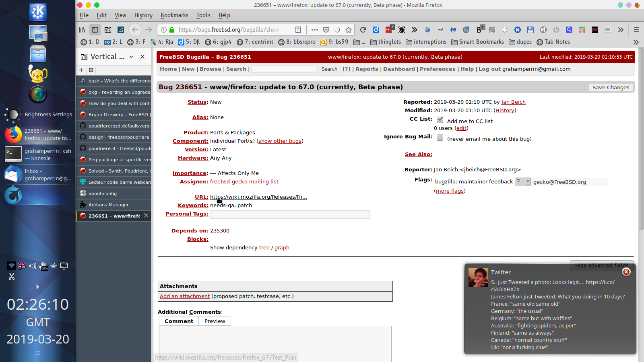Open Brightness Settings in the panel
Viewport: 644px width, 362px height.
coord(38,115)
